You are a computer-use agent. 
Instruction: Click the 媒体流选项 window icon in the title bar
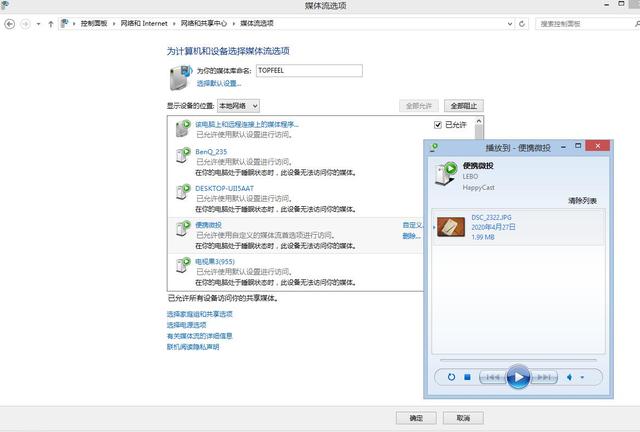click(x=4, y=5)
